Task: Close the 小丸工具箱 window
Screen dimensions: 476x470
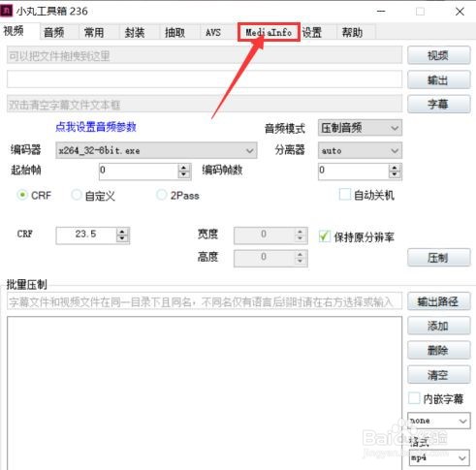Action: click(x=460, y=12)
